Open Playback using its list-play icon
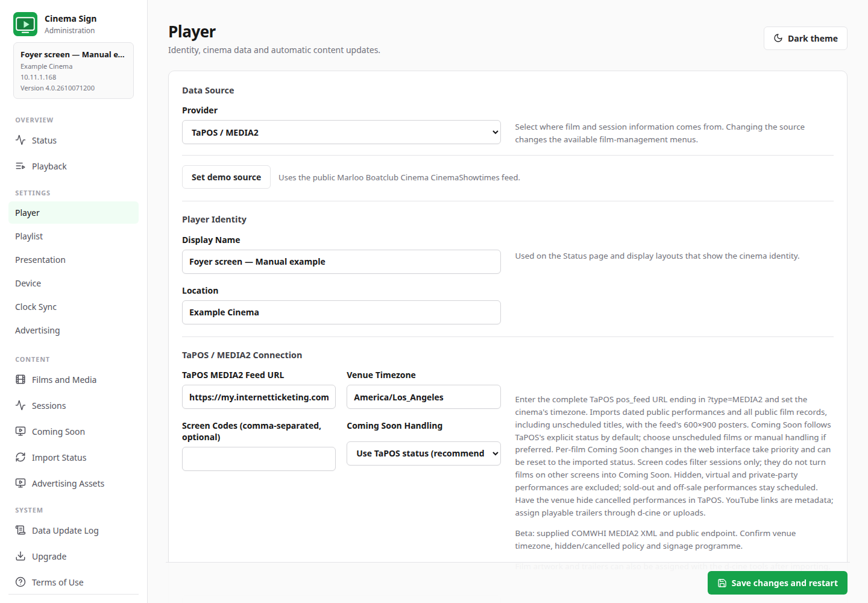The image size is (868, 603). pos(20,166)
